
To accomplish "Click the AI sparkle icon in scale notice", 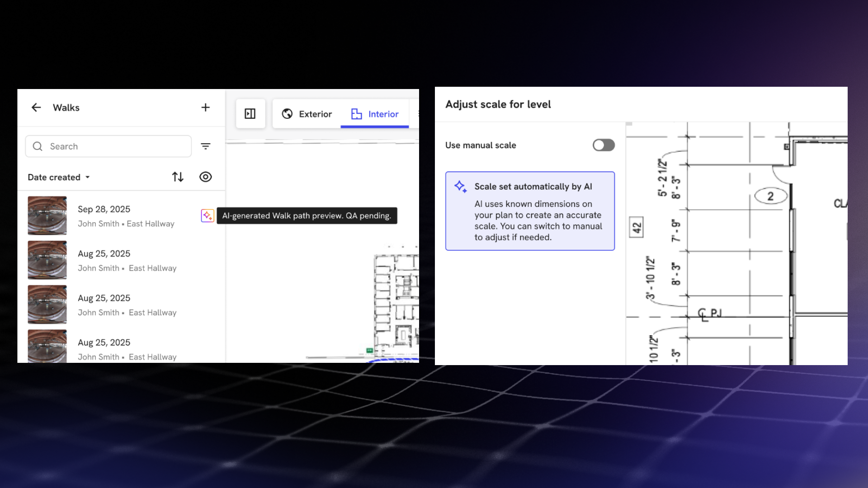I will pyautogui.click(x=460, y=187).
